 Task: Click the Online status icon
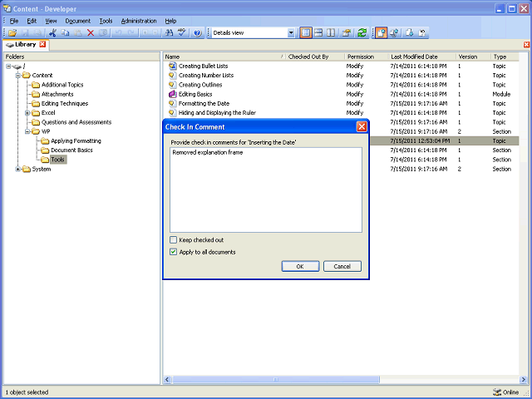(x=497, y=392)
